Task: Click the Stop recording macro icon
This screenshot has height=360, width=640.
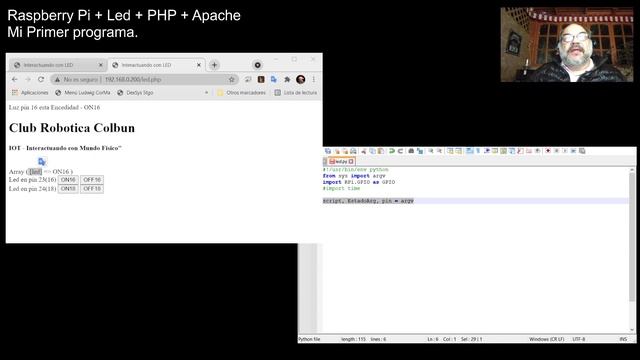Action: pos(557,151)
